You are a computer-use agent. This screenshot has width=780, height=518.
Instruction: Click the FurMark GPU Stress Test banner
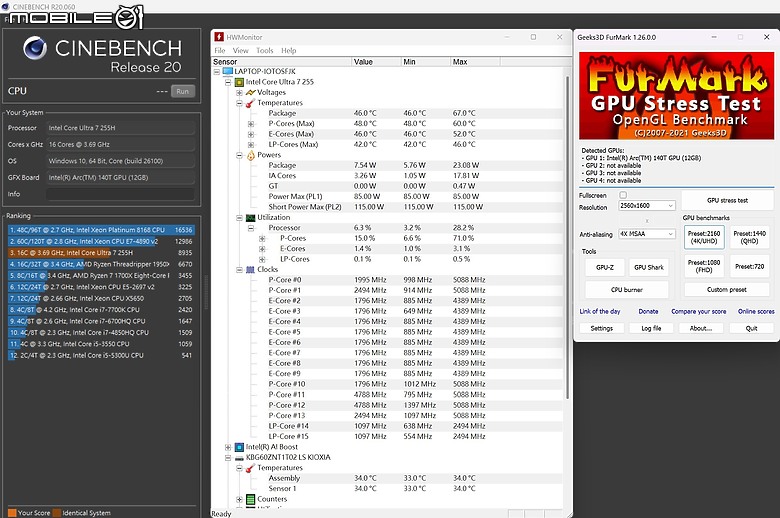point(677,96)
